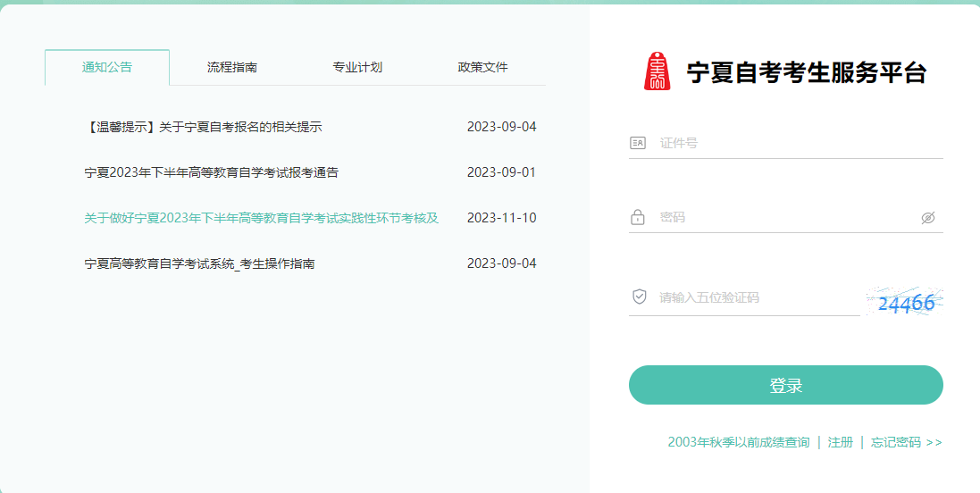The height and width of the screenshot is (493, 980).
Task: Select the 专业计划 tab
Action: pyautogui.click(x=357, y=68)
